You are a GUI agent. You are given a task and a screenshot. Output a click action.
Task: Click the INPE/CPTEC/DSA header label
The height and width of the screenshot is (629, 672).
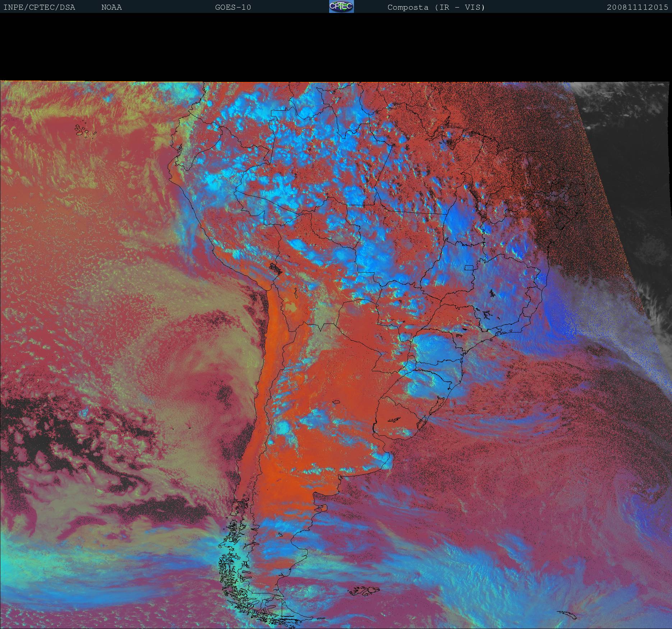coord(39,7)
